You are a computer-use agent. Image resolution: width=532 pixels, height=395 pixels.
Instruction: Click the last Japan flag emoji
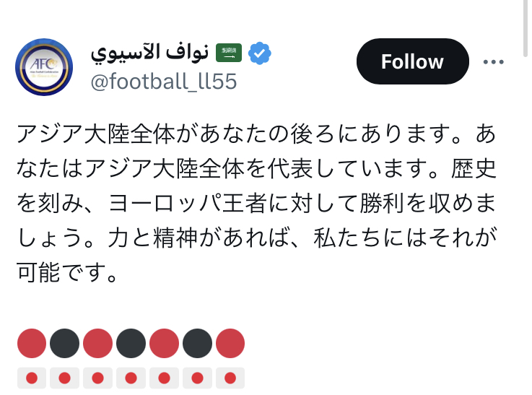click(x=230, y=378)
